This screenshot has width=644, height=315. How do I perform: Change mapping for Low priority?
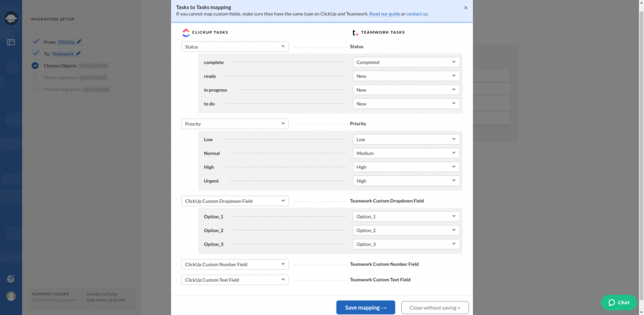pyautogui.click(x=406, y=140)
